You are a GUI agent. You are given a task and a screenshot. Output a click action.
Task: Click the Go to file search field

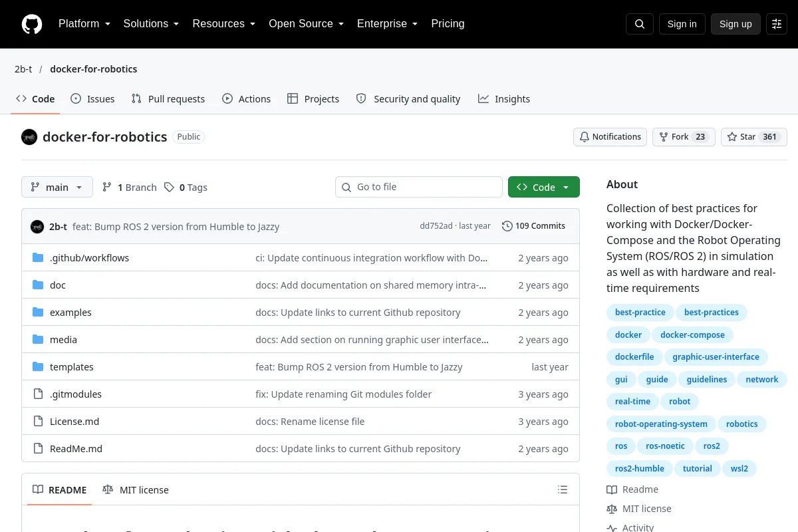click(x=419, y=188)
